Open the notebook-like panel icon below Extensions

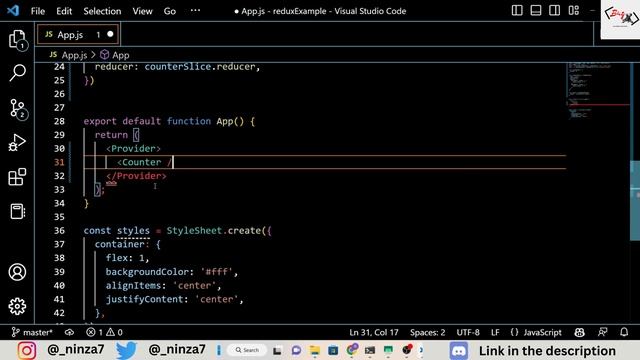17,211
